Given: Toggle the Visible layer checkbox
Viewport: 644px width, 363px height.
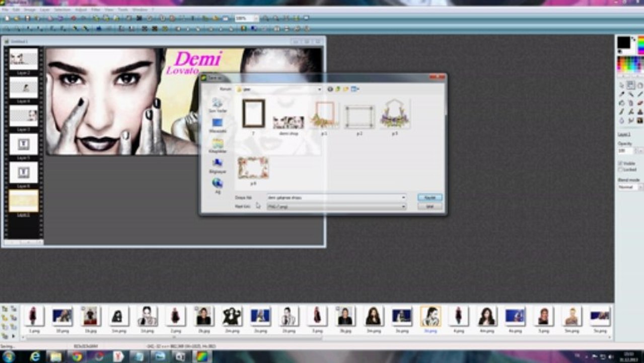Looking at the screenshot, I should tap(620, 163).
